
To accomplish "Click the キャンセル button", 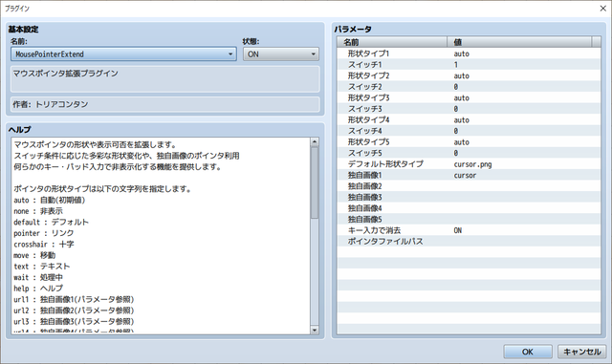I will point(582,352).
